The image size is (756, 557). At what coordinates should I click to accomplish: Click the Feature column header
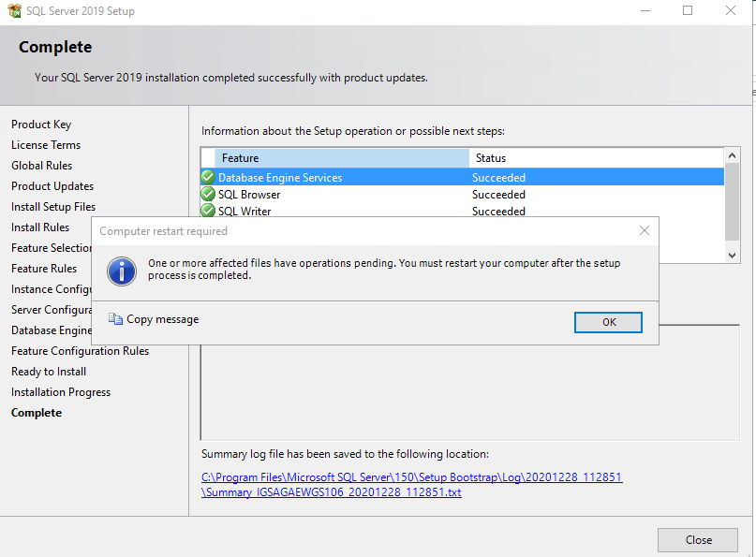pyautogui.click(x=342, y=158)
